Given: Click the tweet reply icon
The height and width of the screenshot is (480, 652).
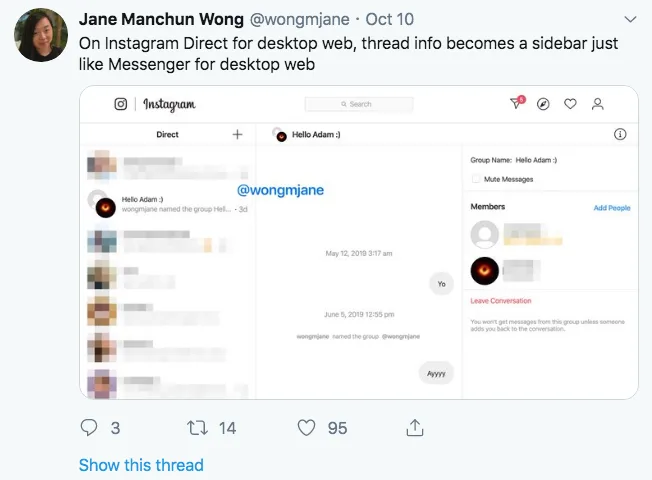Looking at the screenshot, I should pyautogui.click(x=90, y=427).
